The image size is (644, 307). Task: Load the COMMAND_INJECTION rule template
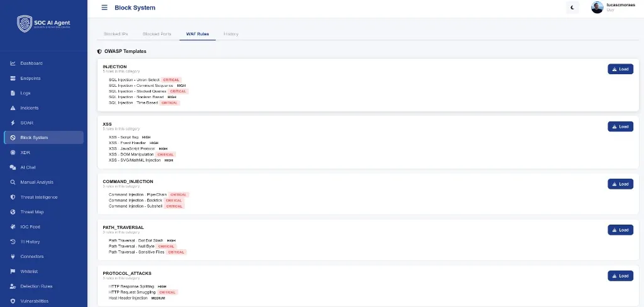click(620, 184)
